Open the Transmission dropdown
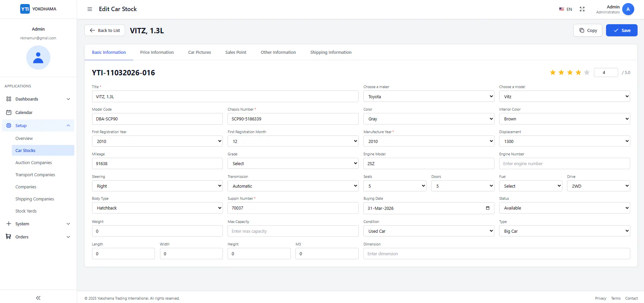 pos(293,186)
